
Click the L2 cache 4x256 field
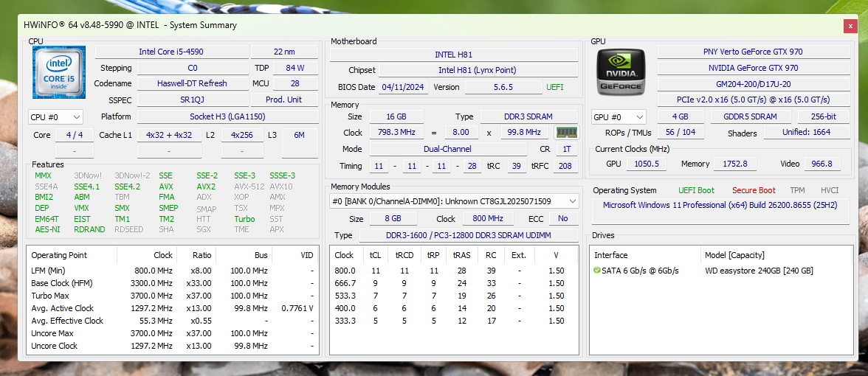coord(242,135)
